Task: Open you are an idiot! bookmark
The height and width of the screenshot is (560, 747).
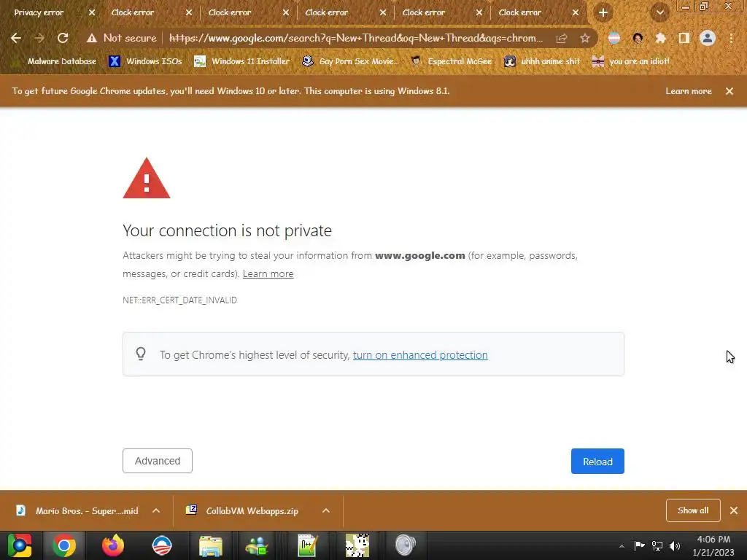Action: (x=631, y=61)
